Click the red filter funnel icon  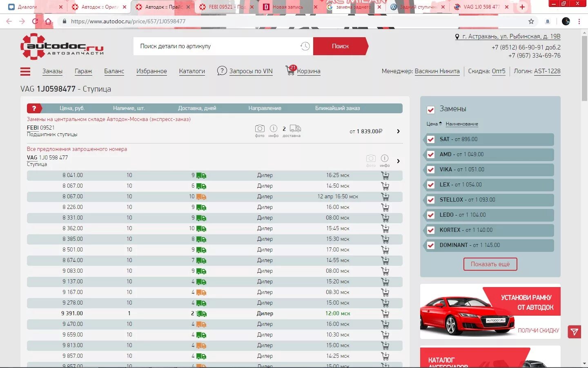pos(575,332)
